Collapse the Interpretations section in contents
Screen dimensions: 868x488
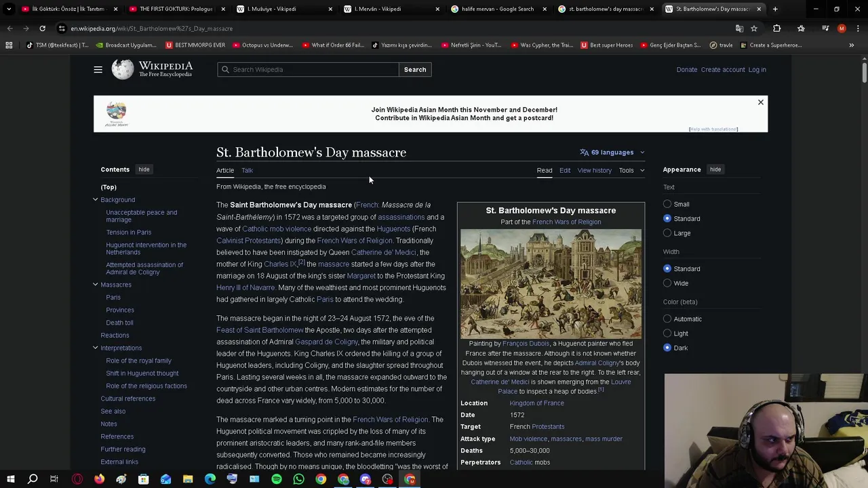[95, 348]
